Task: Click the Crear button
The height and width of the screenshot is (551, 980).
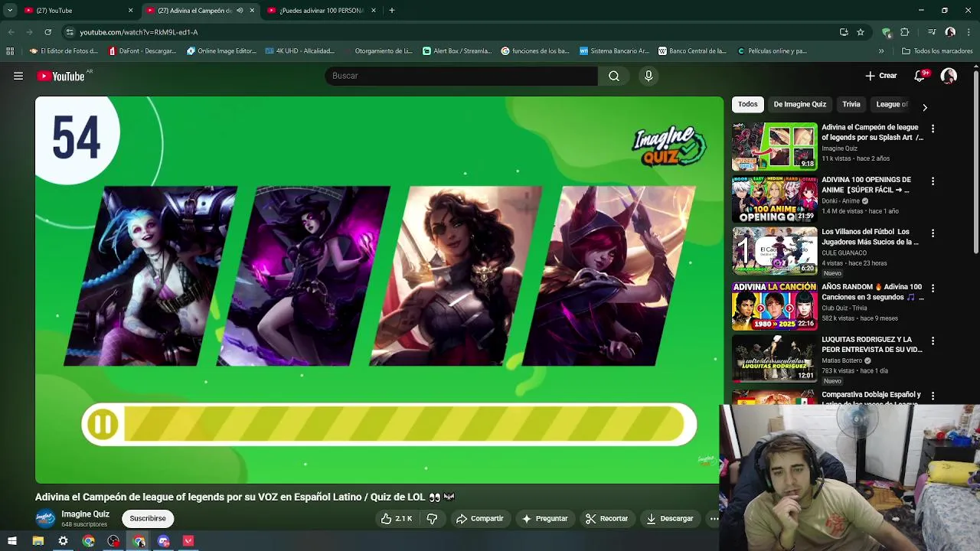Action: [880, 76]
